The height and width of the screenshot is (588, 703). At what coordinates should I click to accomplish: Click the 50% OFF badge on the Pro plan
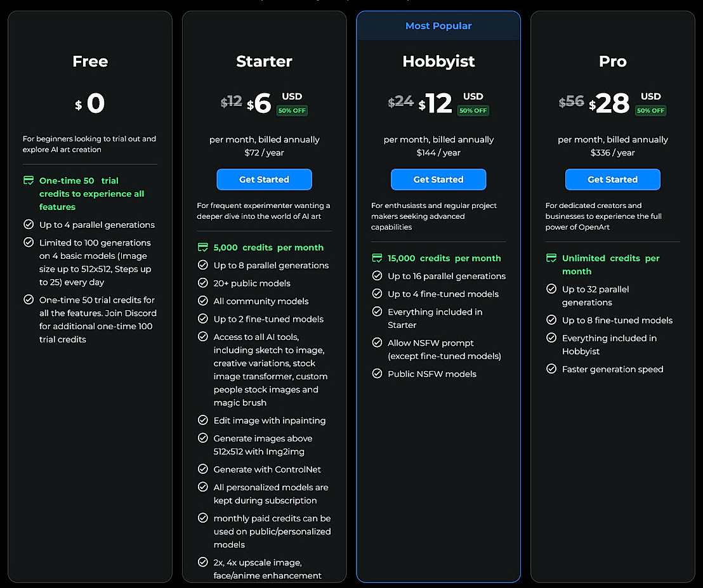click(650, 110)
